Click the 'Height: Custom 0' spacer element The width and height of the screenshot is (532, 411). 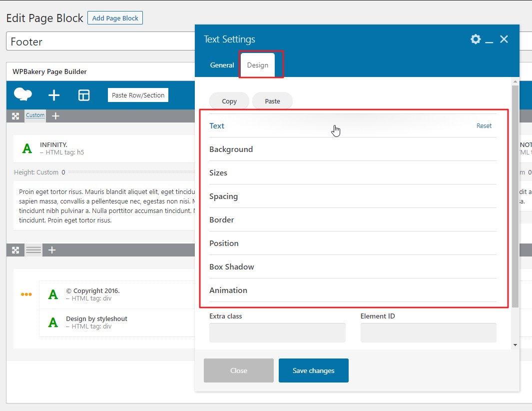pos(104,172)
